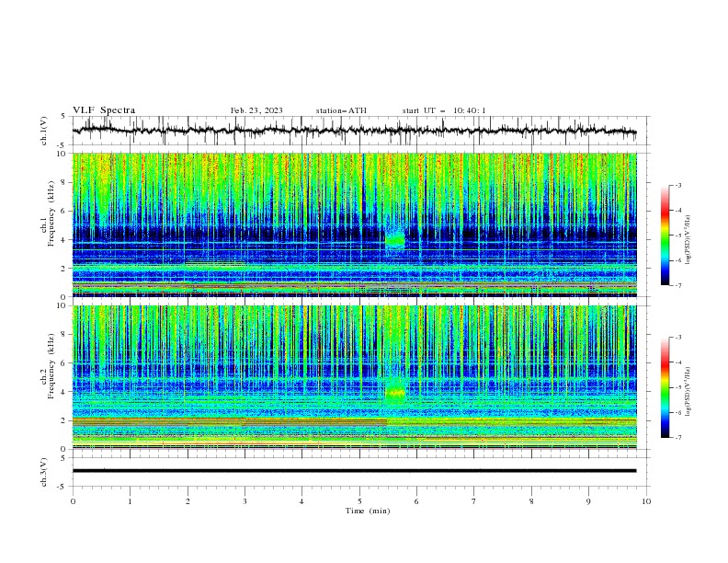Click the "-3" tick on ch.1 colorbar
Screen dimensions: 728x563
pyautogui.click(x=677, y=185)
